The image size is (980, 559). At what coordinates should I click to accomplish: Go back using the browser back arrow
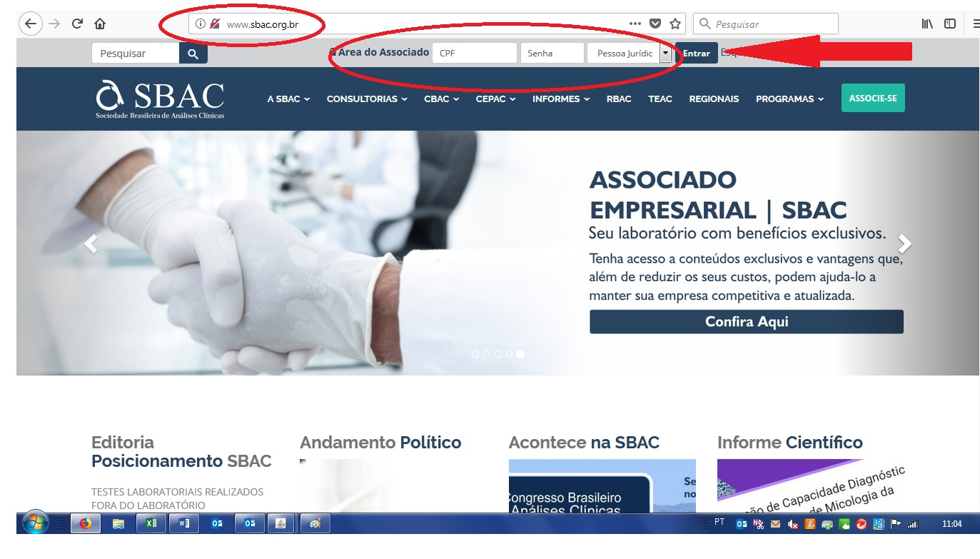click(x=30, y=24)
